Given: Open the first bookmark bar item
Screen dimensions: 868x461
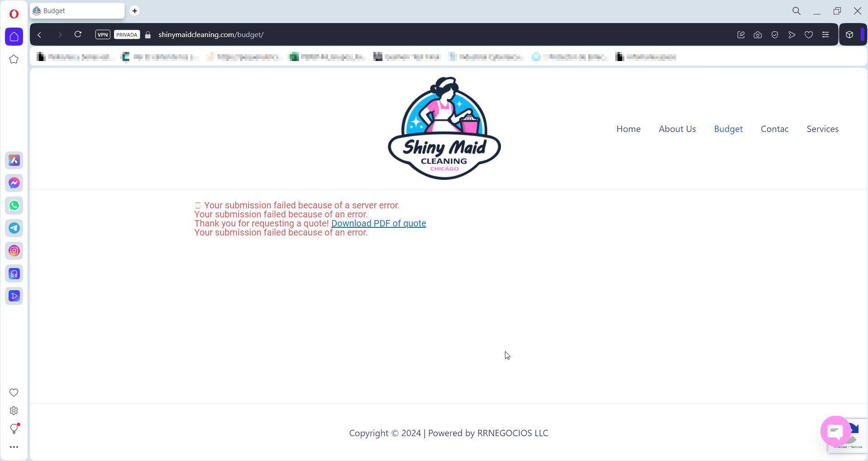Looking at the screenshot, I should tap(75, 57).
